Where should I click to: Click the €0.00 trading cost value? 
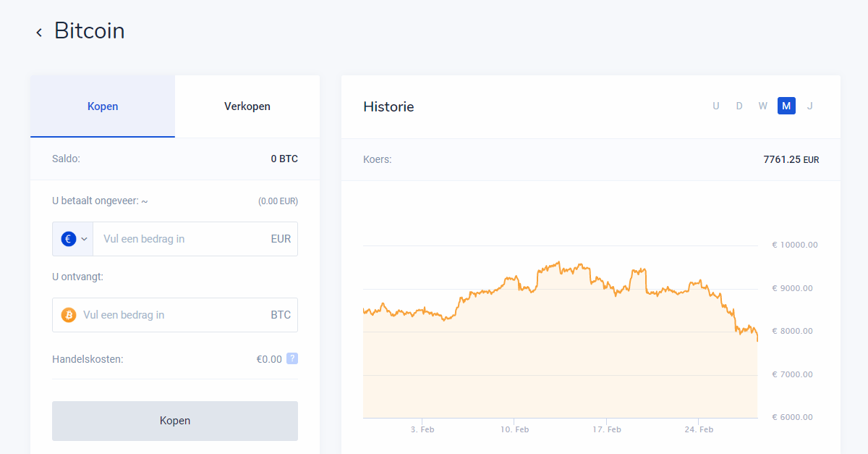tap(269, 358)
